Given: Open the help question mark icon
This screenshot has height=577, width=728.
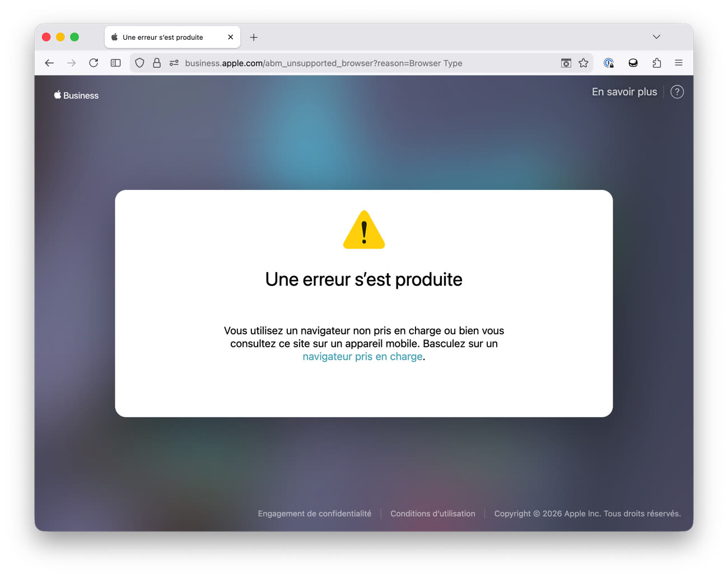Looking at the screenshot, I should [x=677, y=92].
